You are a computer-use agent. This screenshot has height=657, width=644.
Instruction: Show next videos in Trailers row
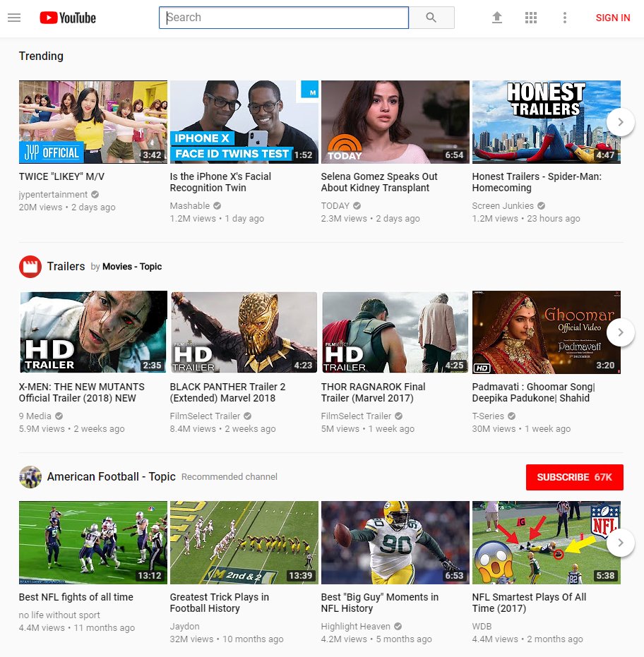(x=621, y=332)
